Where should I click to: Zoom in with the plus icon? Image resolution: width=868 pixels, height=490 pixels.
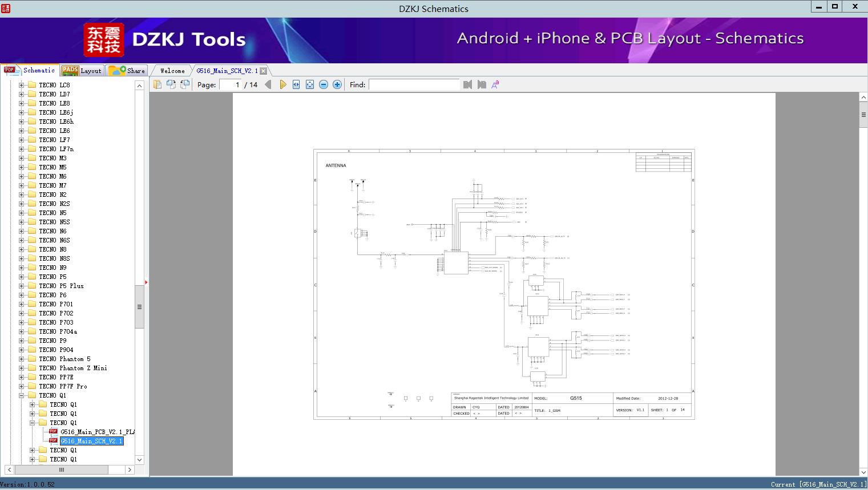pyautogui.click(x=337, y=84)
